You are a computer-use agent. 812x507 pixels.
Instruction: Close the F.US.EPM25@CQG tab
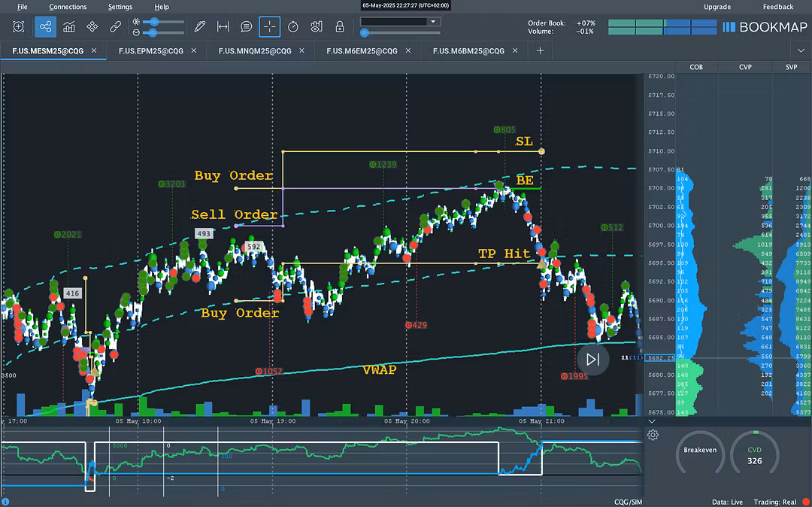pos(194,50)
